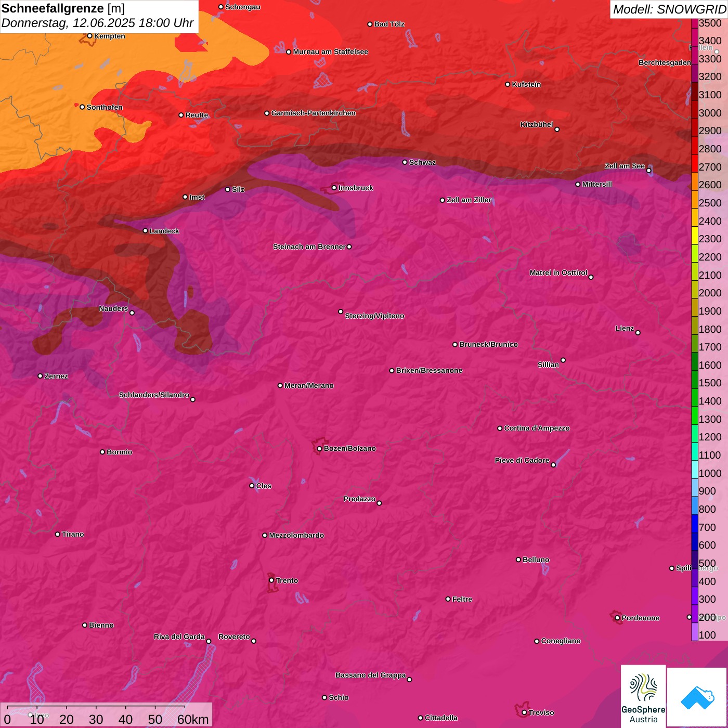Image resolution: width=728 pixels, height=728 pixels.
Task: Click the Kitzbühel marker dot
Action: [x=557, y=129]
